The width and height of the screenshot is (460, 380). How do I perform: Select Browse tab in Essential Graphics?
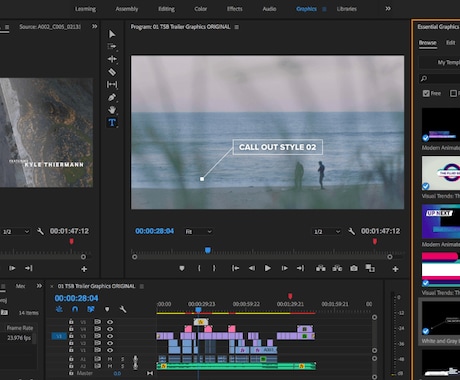(428, 43)
